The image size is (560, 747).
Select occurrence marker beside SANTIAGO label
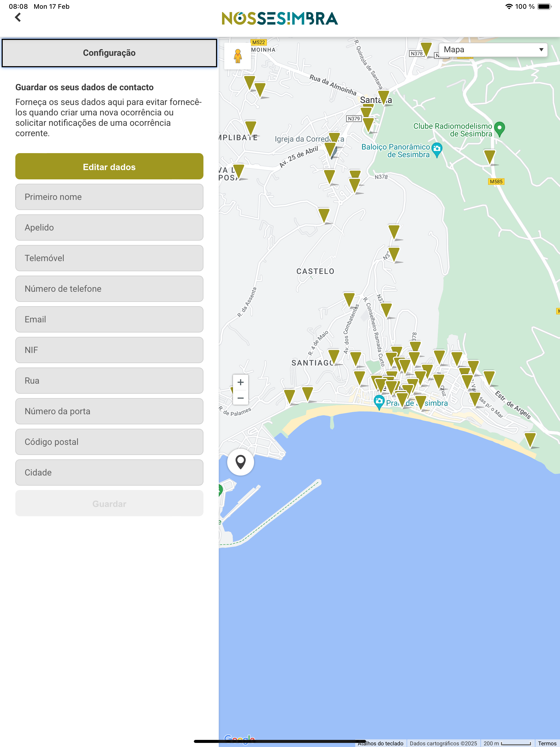[x=334, y=357]
